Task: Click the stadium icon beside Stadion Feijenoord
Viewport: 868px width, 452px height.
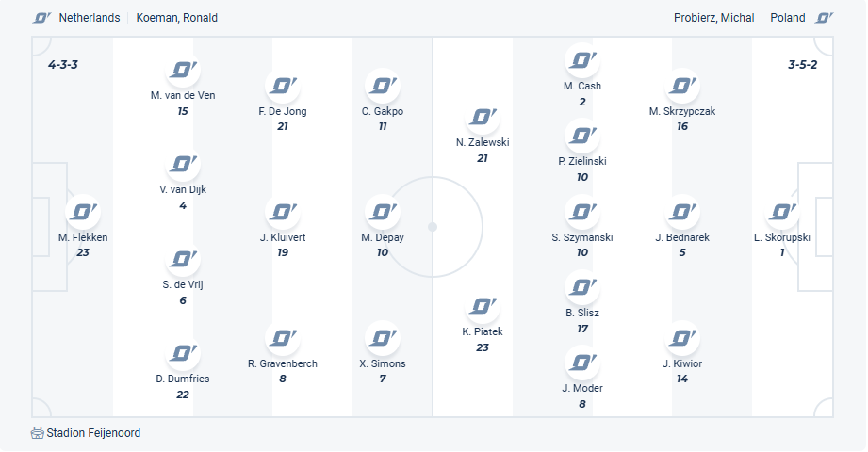Action: point(38,433)
